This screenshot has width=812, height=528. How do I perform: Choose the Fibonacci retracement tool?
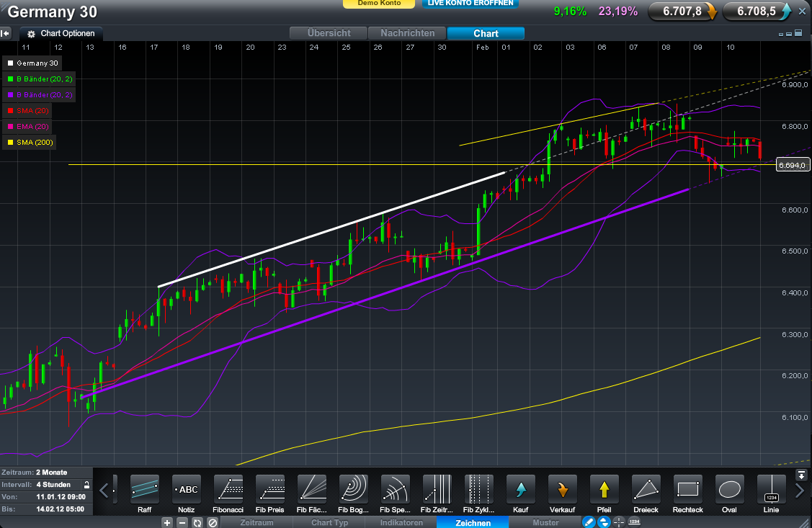pyautogui.click(x=228, y=494)
